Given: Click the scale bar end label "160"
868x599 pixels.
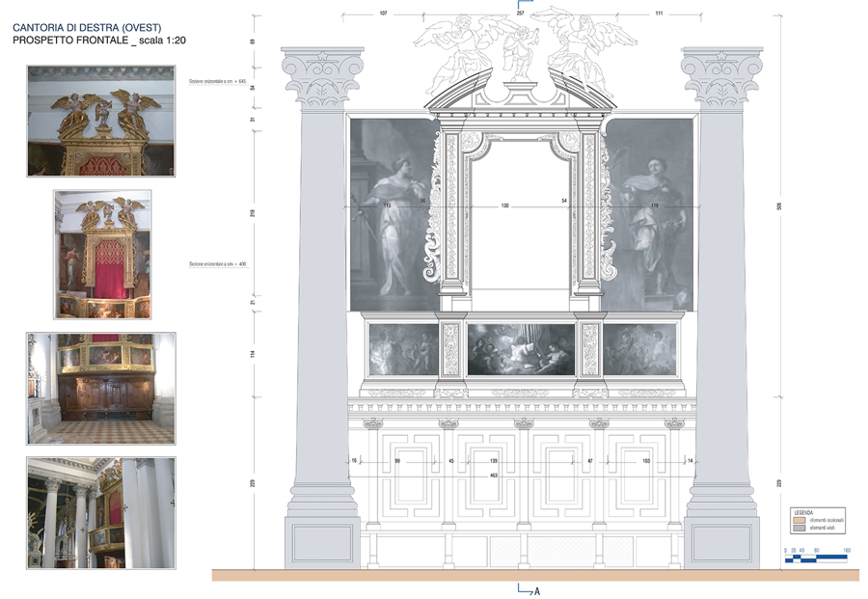Looking at the screenshot, I should 847,550.
